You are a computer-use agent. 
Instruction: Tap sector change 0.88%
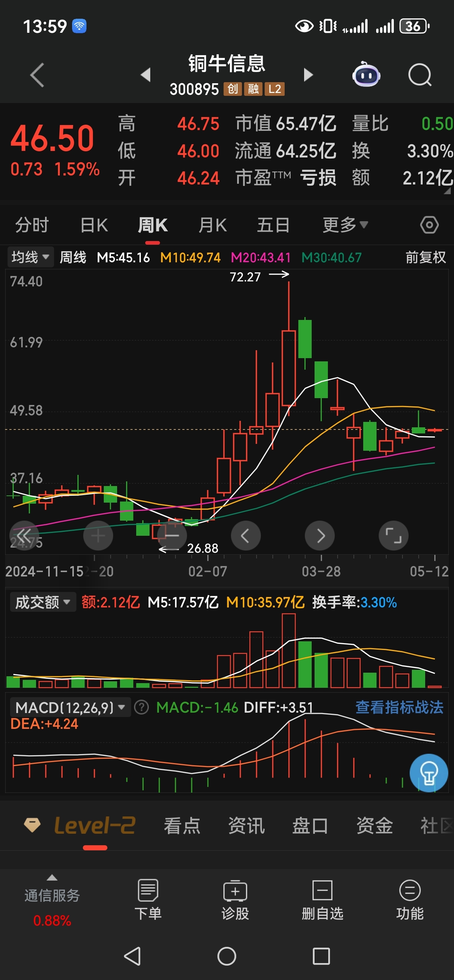(x=52, y=921)
